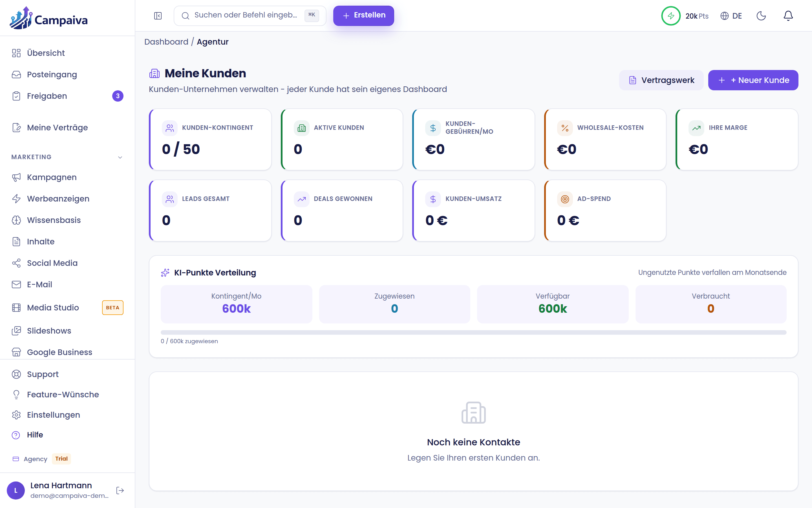Click the Verfügbar 600k tile
Screen dimensions: 812x508
[x=553, y=304]
